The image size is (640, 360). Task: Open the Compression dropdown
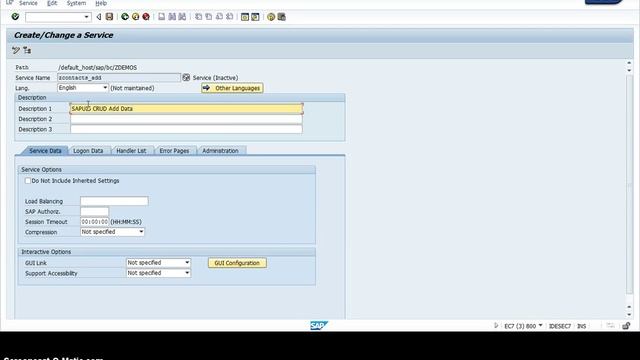click(x=141, y=232)
